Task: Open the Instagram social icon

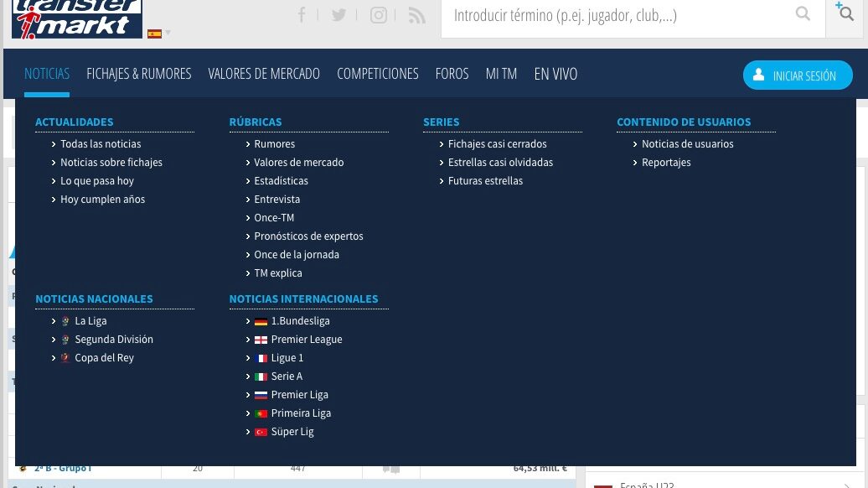Action: 379,15
